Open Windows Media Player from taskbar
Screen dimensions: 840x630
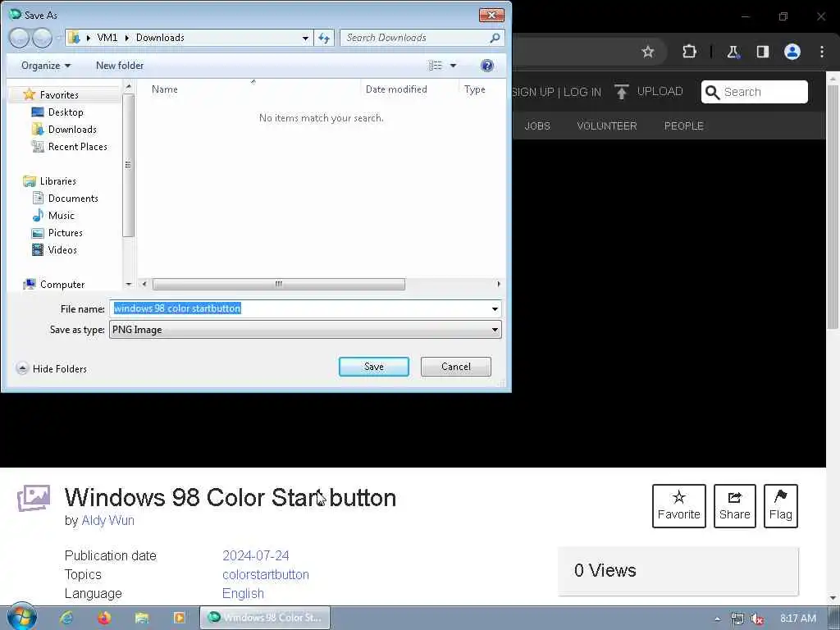point(180,619)
